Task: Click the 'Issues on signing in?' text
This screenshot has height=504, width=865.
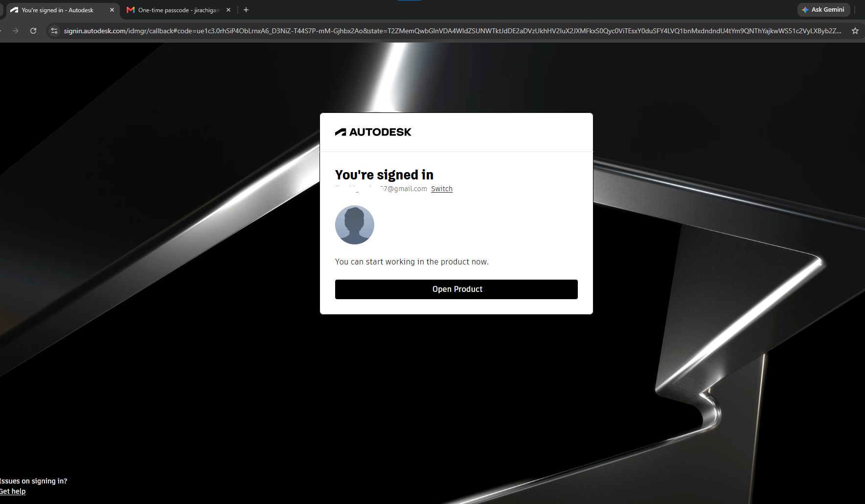Action: pyautogui.click(x=34, y=481)
